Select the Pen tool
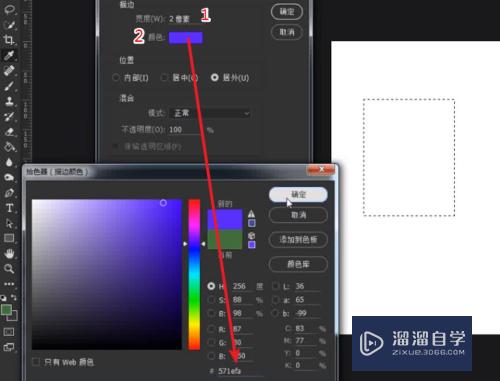Viewport: 500px width, 381px height. pyautogui.click(x=9, y=193)
